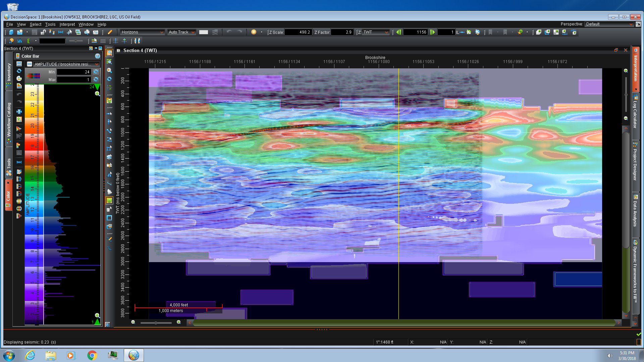Screen dimensions: 644x362
Task: Click the color palette icon in Color Bar
Action: pos(19,78)
